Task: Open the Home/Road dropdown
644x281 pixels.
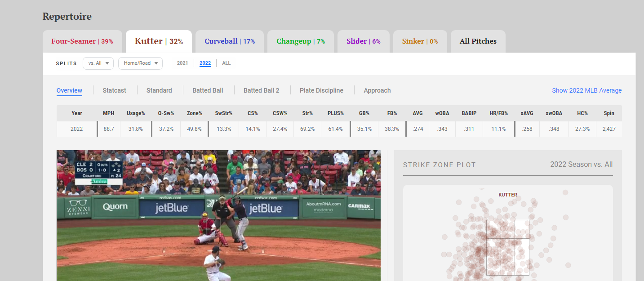Action: 140,63
